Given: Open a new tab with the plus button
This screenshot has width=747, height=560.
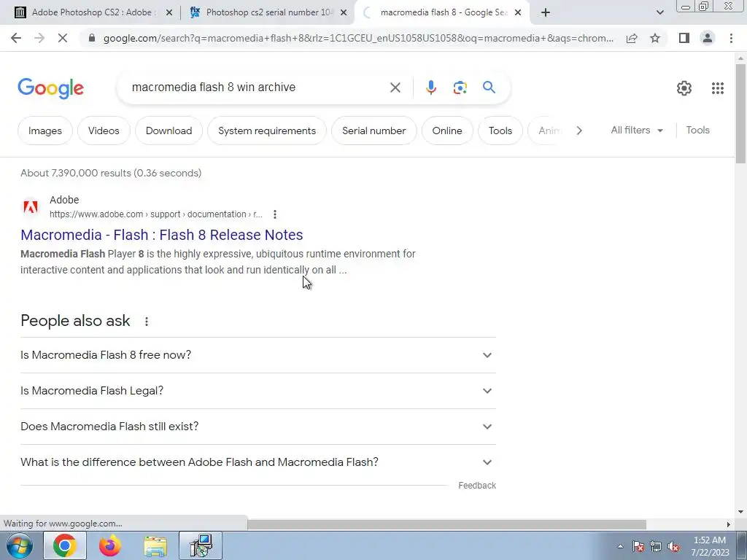Looking at the screenshot, I should click(x=546, y=12).
